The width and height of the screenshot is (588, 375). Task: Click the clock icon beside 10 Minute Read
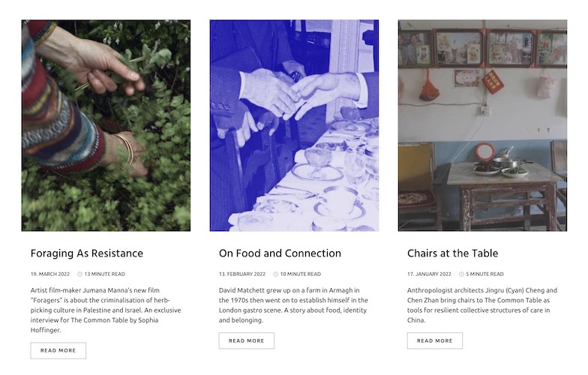(276, 274)
